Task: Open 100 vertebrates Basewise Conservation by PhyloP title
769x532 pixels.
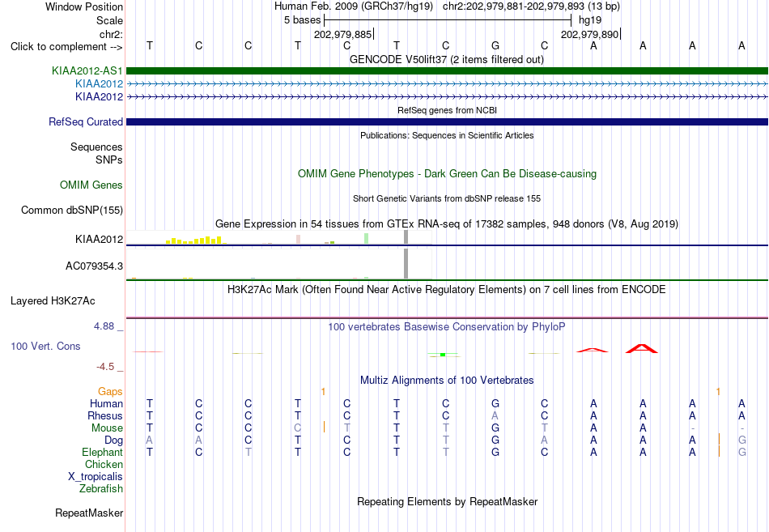Action: pos(447,327)
